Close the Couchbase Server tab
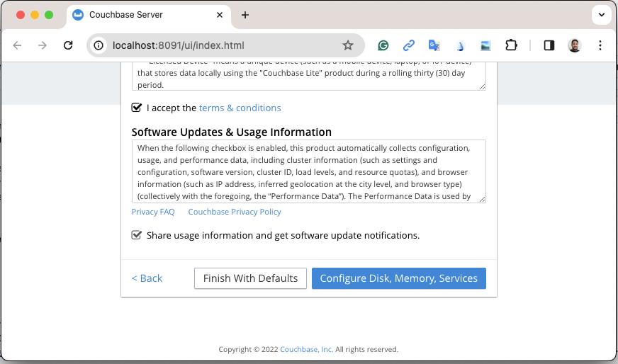 coord(220,15)
